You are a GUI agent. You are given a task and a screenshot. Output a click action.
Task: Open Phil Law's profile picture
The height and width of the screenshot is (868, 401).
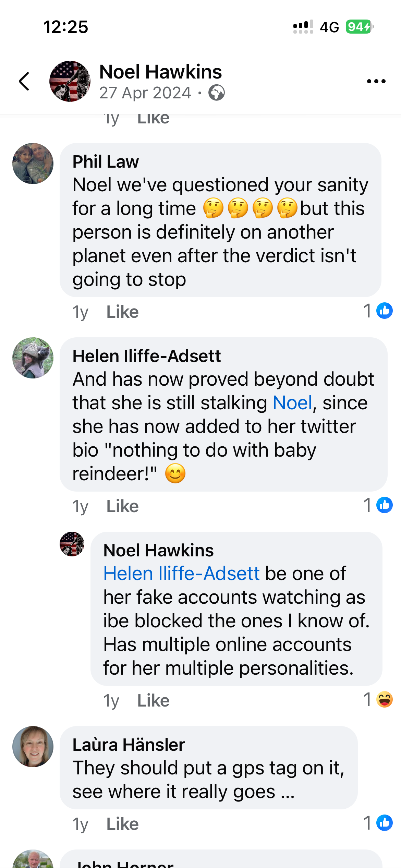coord(33,164)
